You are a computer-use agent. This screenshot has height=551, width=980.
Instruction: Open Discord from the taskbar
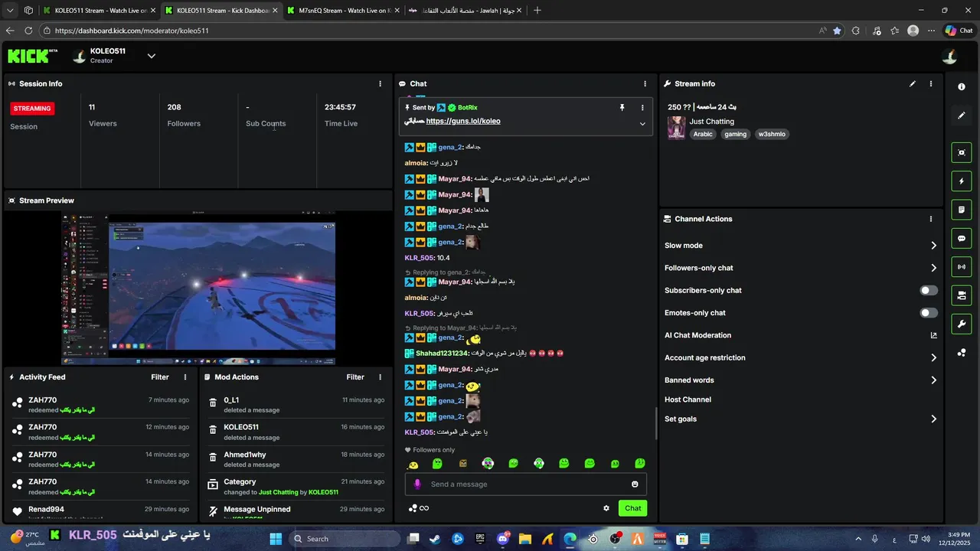click(502, 539)
